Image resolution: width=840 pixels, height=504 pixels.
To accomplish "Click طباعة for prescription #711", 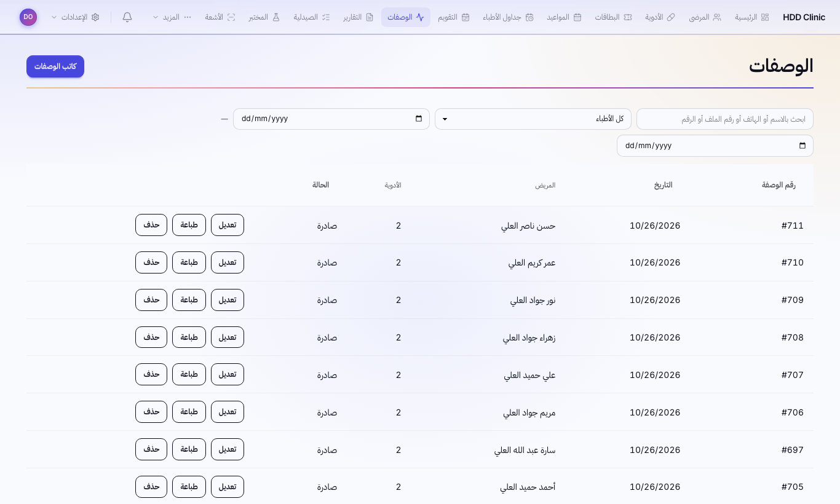I will pyautogui.click(x=189, y=225).
